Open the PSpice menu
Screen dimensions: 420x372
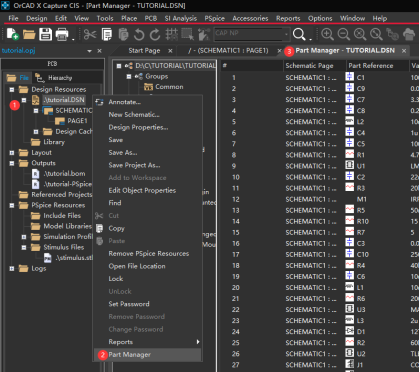click(215, 18)
